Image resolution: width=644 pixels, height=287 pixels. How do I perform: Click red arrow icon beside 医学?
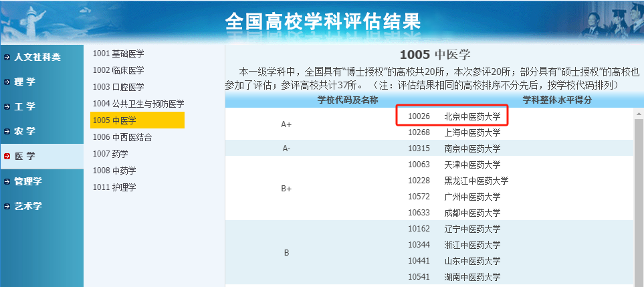[x=7, y=157]
